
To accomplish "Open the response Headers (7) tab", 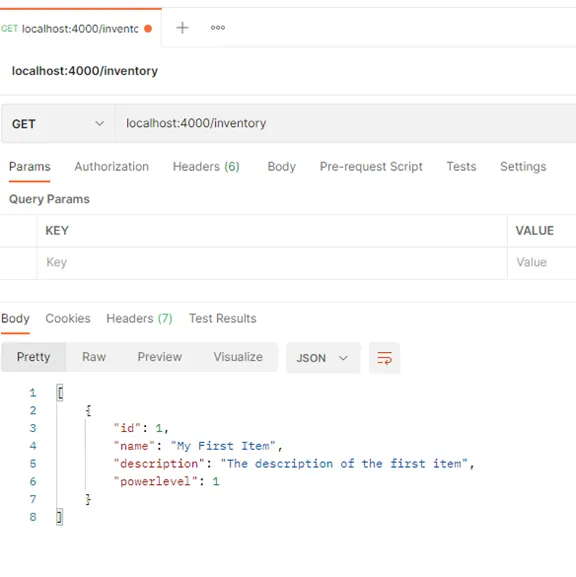I will (x=139, y=318).
